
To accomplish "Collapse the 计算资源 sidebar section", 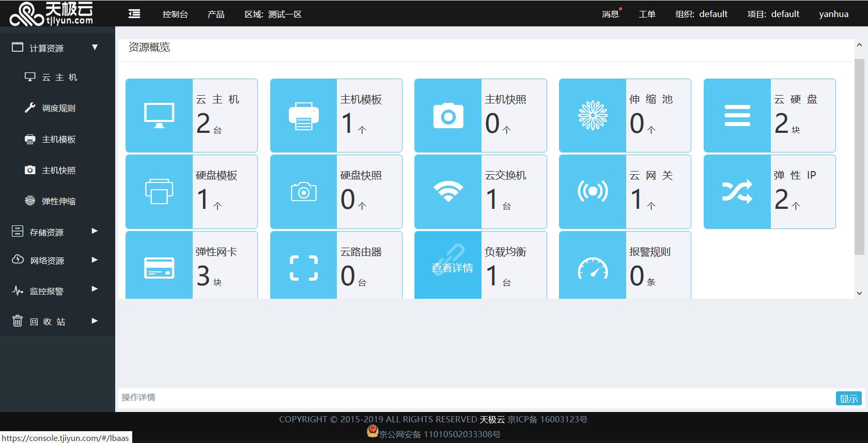I will (x=95, y=48).
